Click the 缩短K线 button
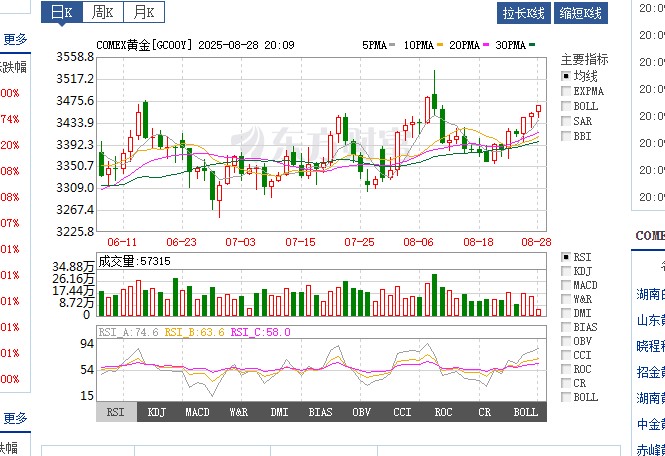 [581, 13]
